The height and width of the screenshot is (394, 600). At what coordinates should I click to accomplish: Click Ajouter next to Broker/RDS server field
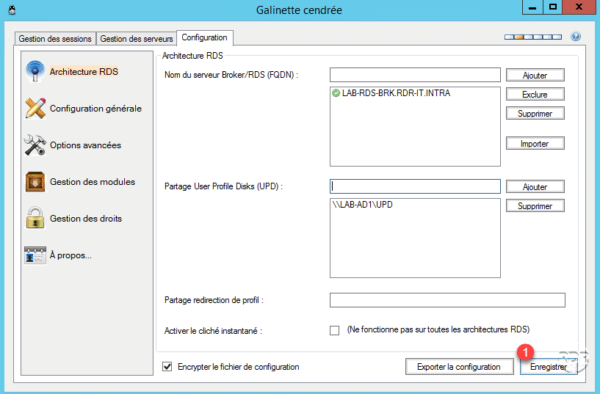535,75
